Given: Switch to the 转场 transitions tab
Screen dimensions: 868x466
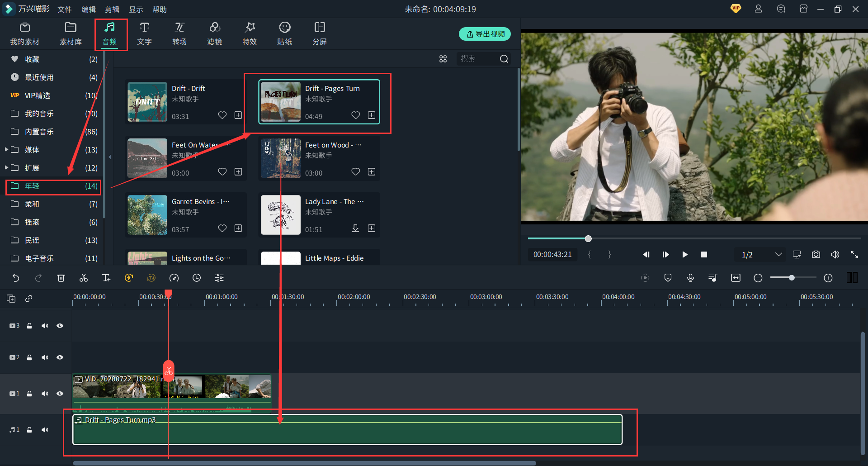Looking at the screenshot, I should [x=179, y=34].
